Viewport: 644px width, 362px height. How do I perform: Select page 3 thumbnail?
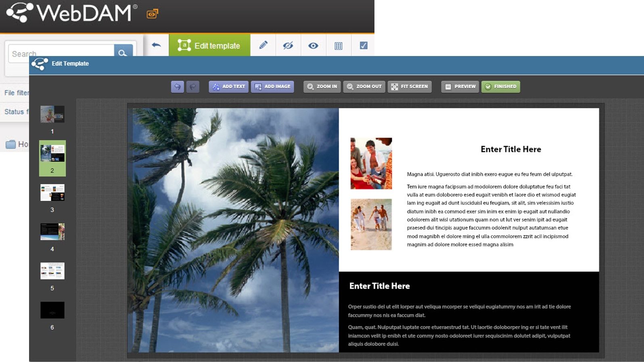tap(52, 193)
